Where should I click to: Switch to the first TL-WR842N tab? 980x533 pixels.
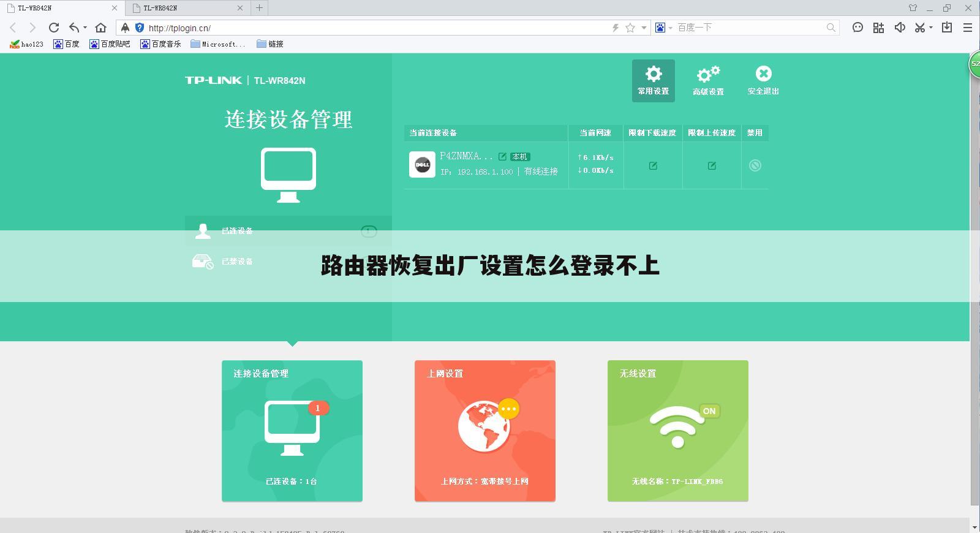click(61, 8)
